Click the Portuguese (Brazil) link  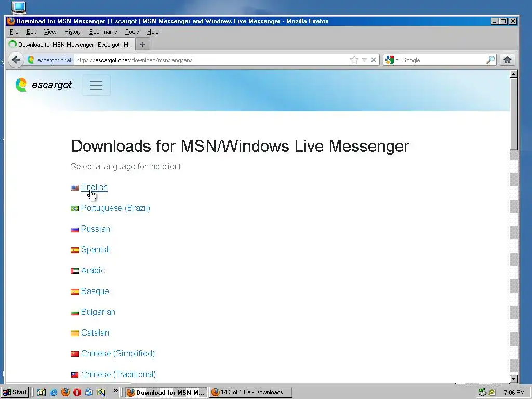click(x=115, y=208)
